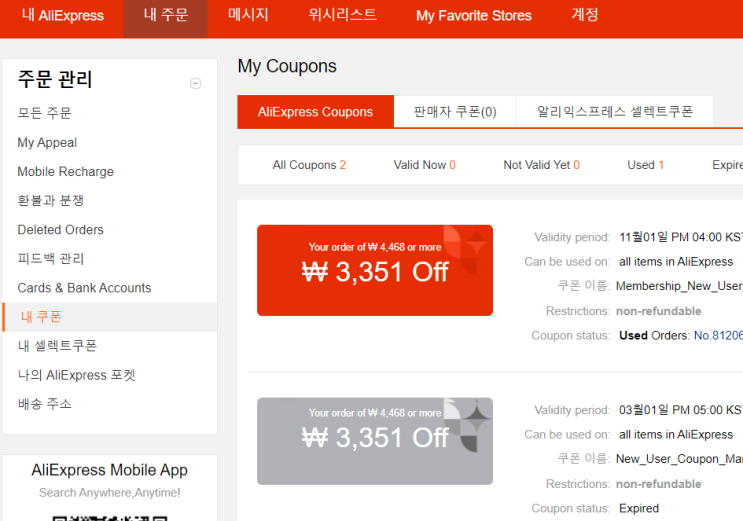Open the 위시리스트 page

tap(343, 15)
